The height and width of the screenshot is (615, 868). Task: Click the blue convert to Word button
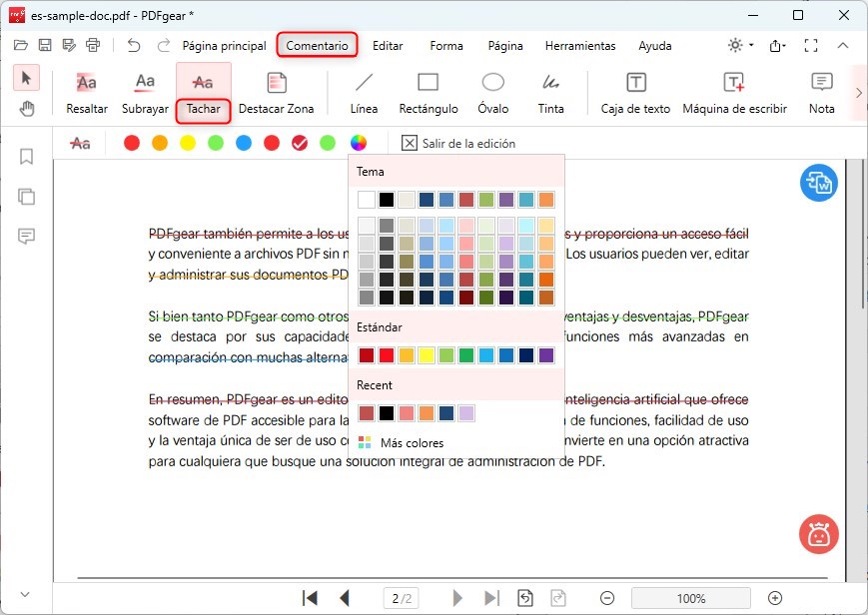click(x=819, y=183)
